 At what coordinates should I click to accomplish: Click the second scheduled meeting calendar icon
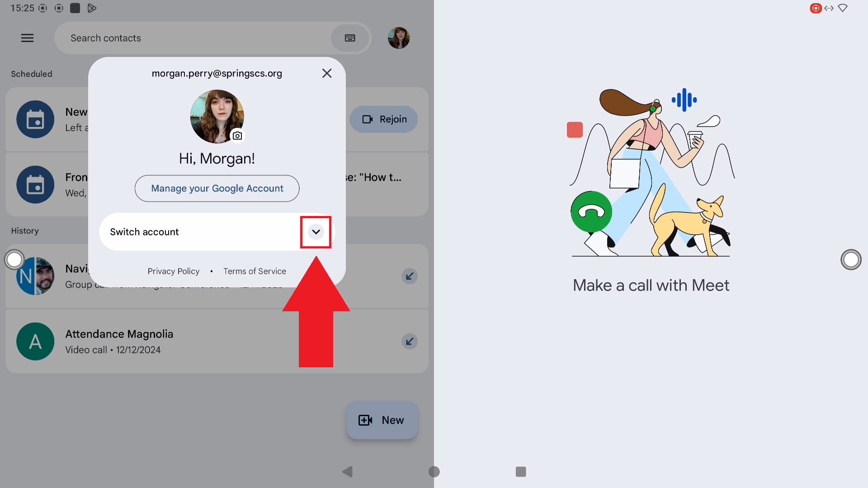coord(35,184)
